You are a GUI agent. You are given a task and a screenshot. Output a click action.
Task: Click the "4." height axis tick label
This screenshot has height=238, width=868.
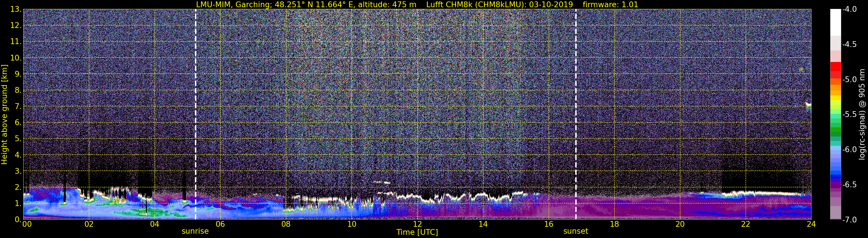(x=18, y=155)
